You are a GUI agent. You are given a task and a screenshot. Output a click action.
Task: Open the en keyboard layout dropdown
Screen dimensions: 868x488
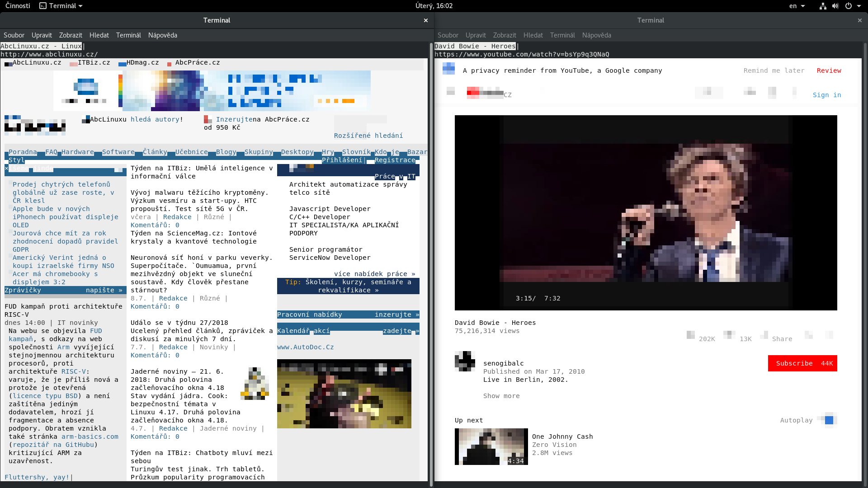(x=797, y=6)
